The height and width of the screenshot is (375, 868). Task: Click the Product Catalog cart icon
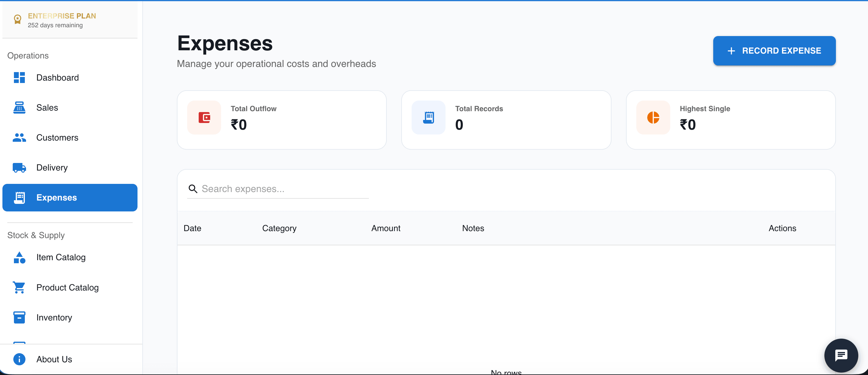tap(19, 287)
